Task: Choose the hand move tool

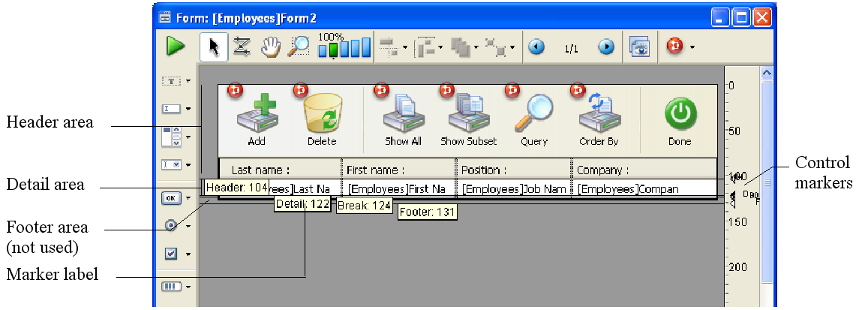Action: point(269,47)
